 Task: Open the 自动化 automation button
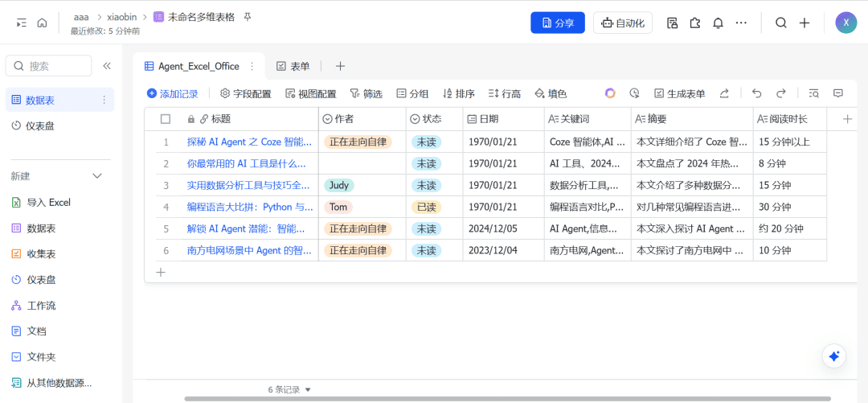pos(623,23)
